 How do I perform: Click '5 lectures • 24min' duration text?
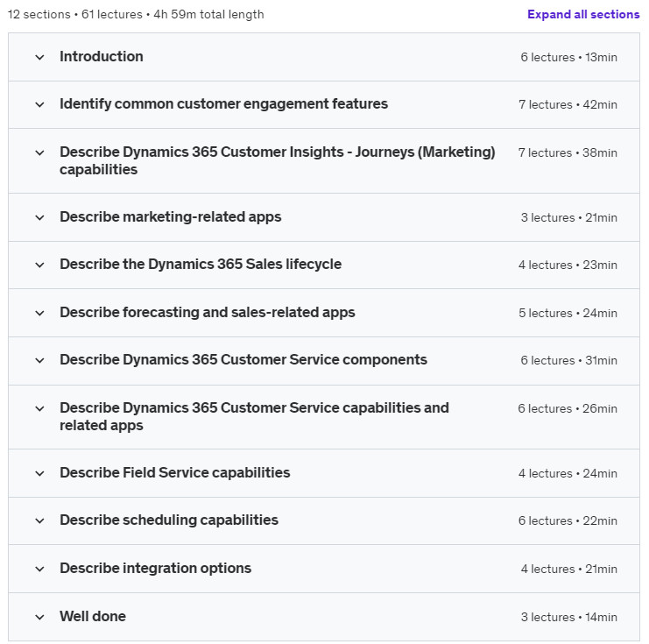tap(568, 313)
